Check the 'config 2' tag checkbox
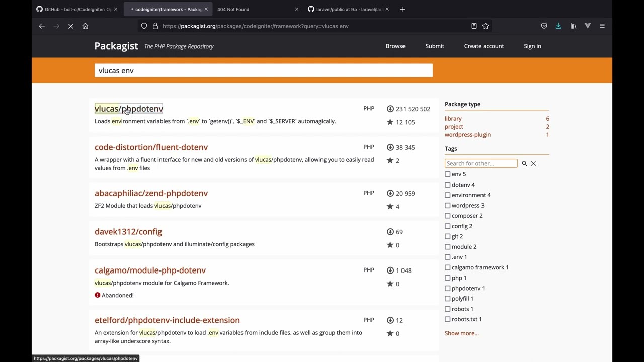Image resolution: width=644 pixels, height=362 pixels. (x=448, y=226)
